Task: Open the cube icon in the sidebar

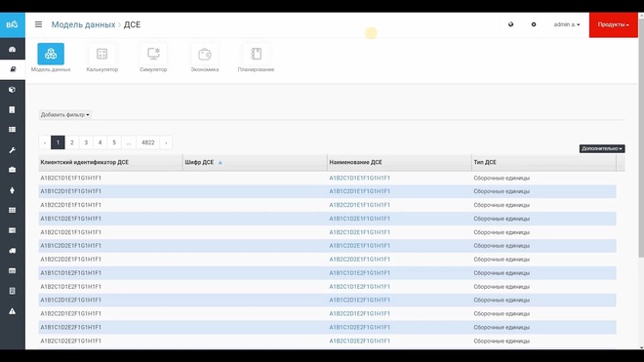Action: click(x=13, y=89)
